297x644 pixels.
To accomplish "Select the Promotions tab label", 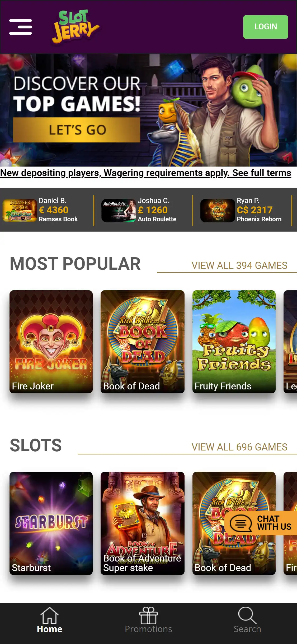I will pos(148,629).
